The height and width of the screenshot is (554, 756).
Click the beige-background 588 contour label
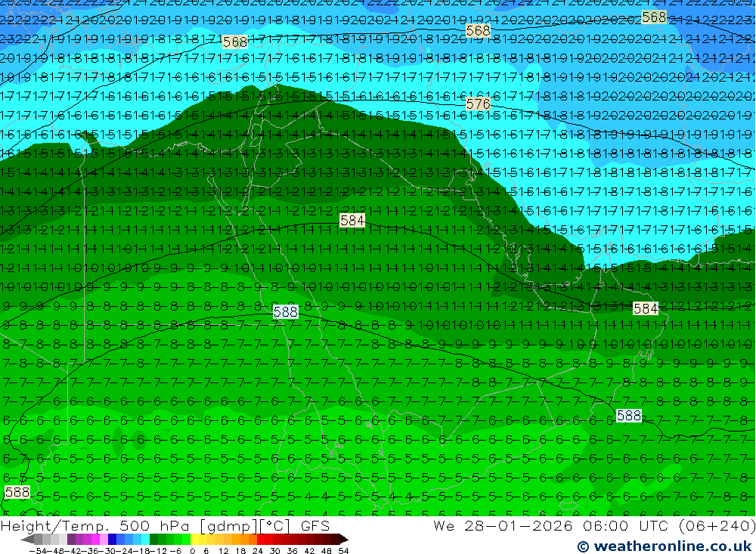(17, 492)
